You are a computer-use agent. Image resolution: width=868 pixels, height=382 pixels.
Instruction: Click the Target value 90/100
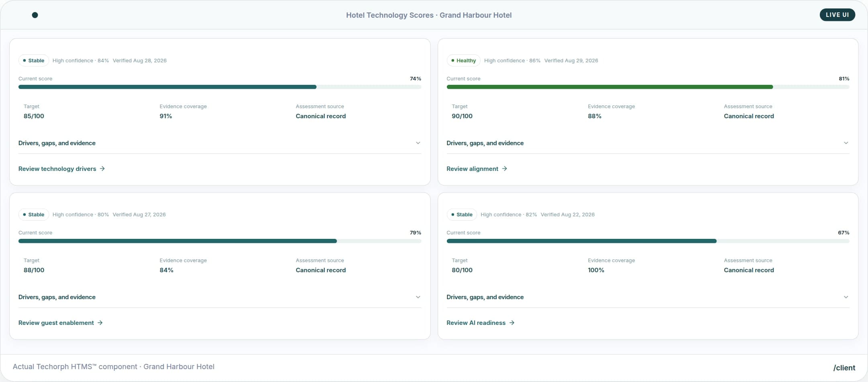(462, 116)
